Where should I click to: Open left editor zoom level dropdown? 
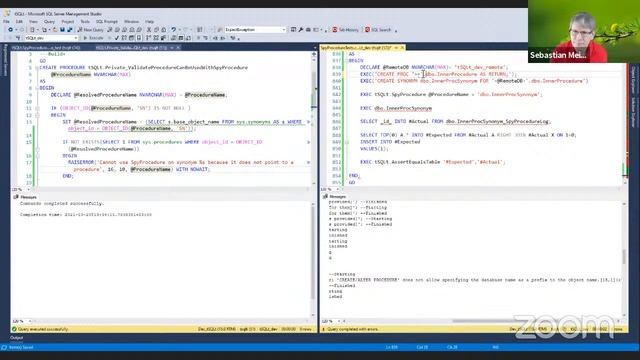[21, 189]
